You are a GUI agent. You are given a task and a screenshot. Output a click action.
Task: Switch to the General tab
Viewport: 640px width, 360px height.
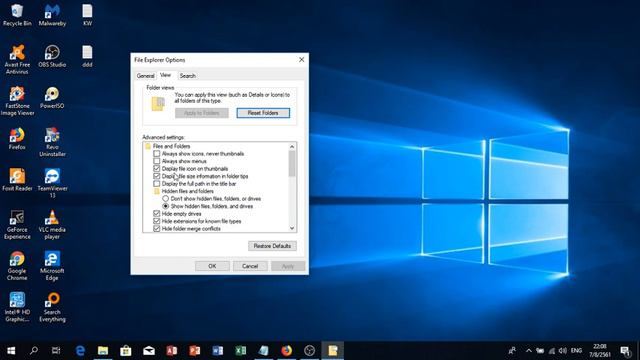[145, 76]
